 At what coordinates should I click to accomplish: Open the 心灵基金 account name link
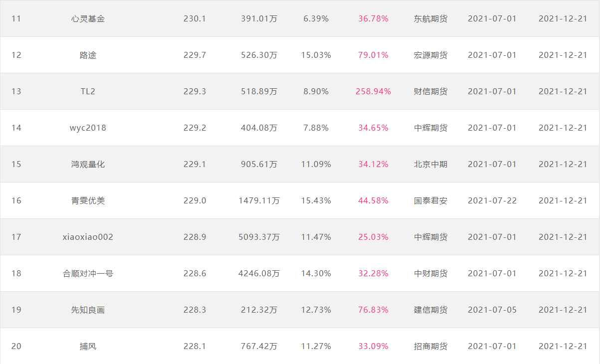coord(88,19)
